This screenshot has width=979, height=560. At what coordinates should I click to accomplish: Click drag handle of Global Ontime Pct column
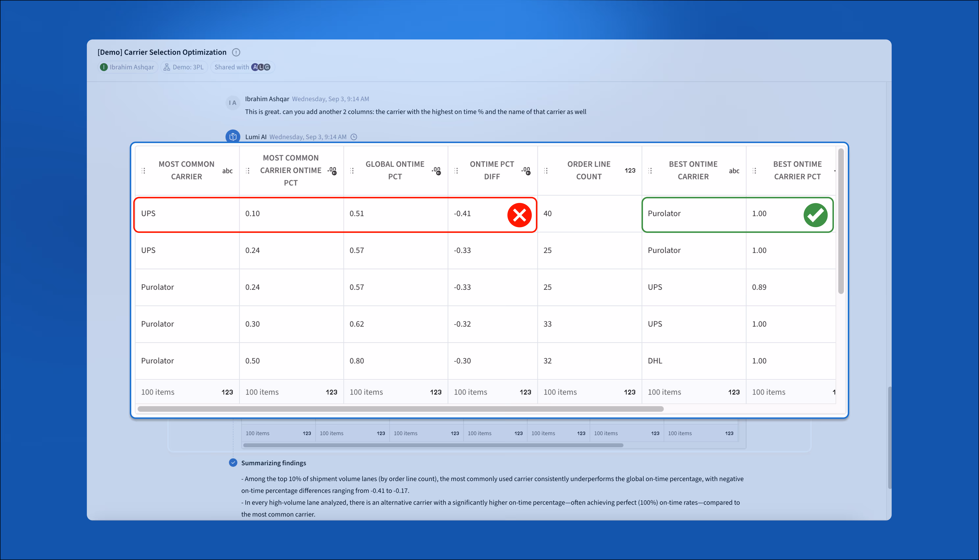(352, 170)
